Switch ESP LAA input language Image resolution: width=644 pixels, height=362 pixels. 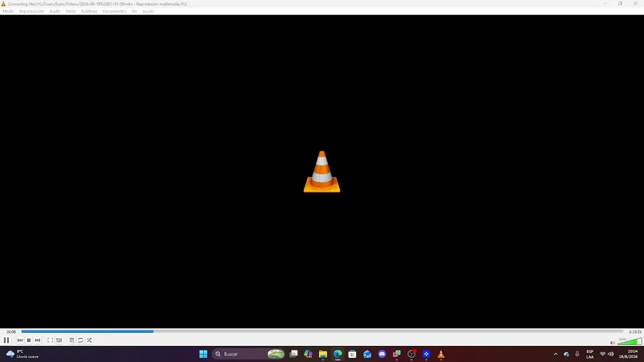pos(590,354)
